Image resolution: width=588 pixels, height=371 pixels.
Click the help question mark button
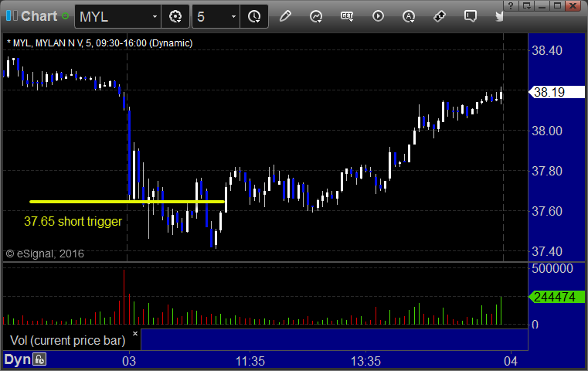point(511,5)
